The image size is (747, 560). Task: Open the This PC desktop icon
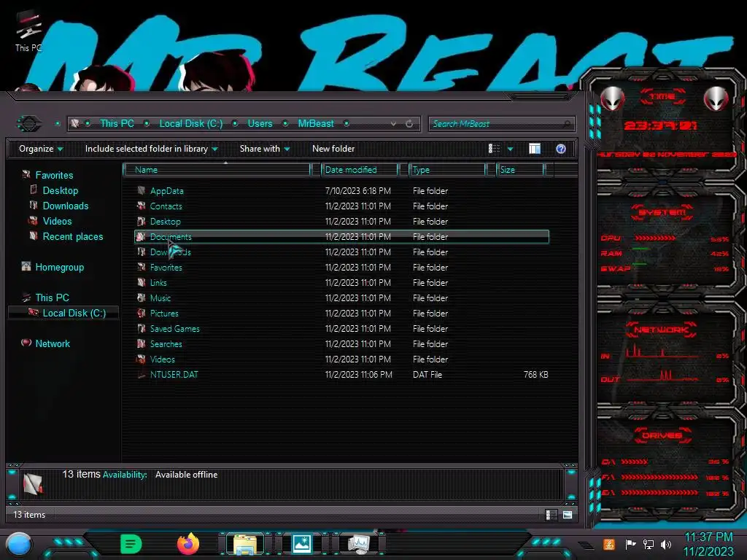(x=28, y=31)
